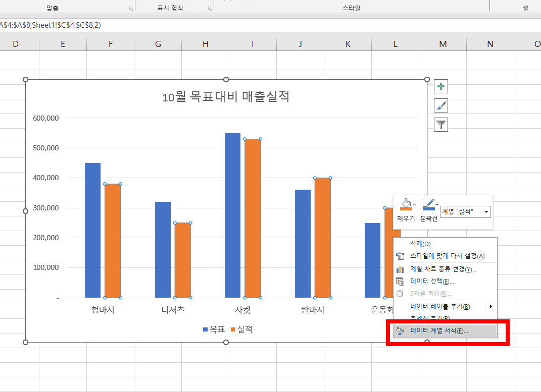
Task: Select column header D
Action: point(19,44)
